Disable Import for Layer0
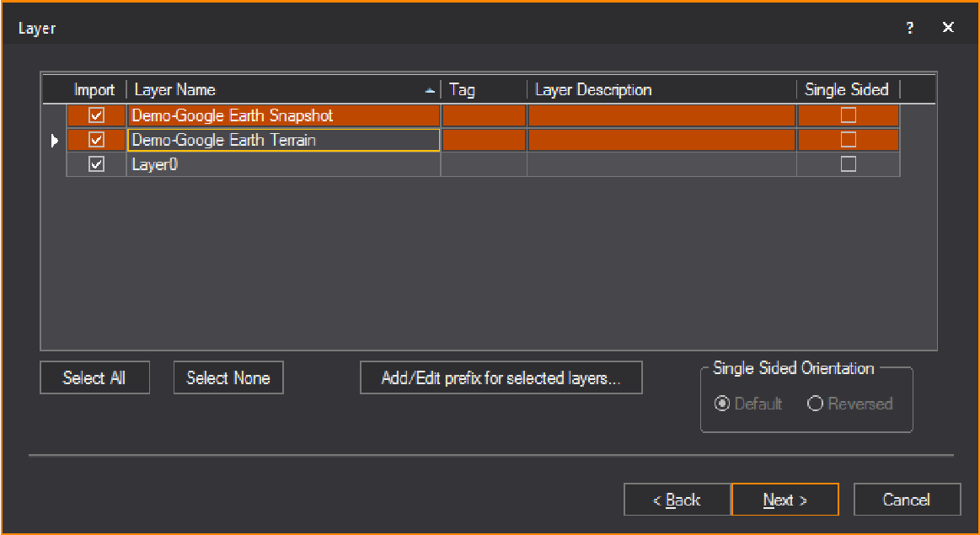The image size is (980, 535). point(95,164)
